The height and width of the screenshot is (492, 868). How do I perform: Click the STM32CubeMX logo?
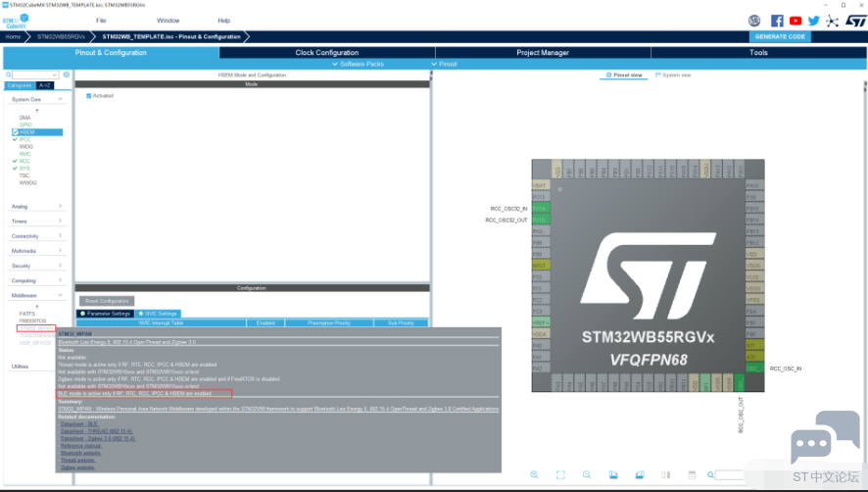pyautogui.click(x=16, y=21)
